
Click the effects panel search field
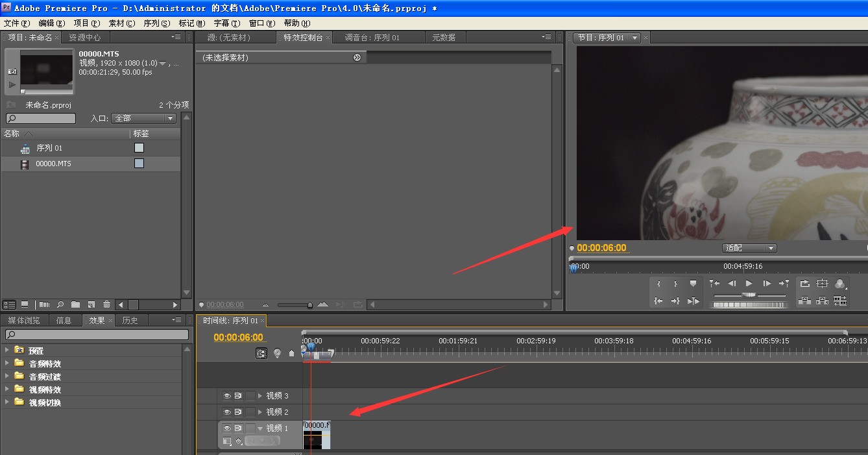[97, 335]
